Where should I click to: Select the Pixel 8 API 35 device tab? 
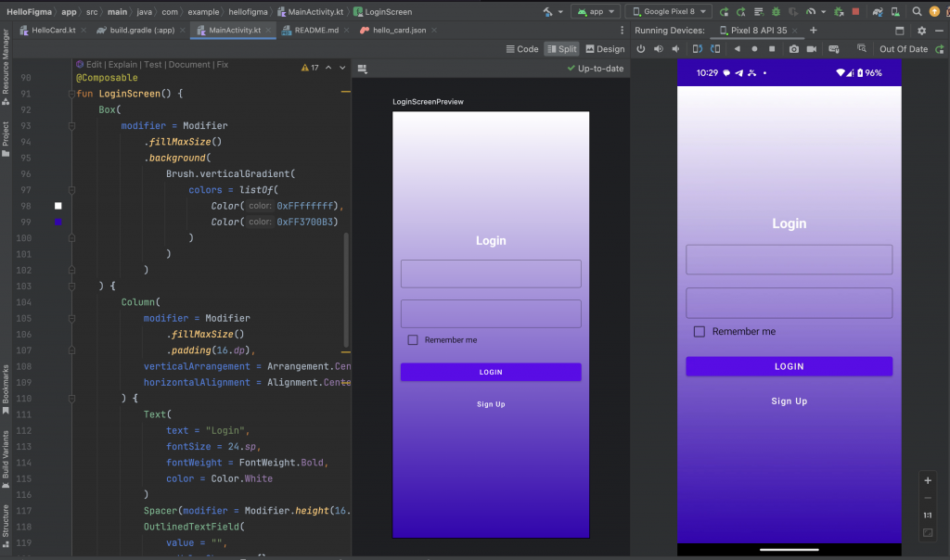[x=759, y=31]
